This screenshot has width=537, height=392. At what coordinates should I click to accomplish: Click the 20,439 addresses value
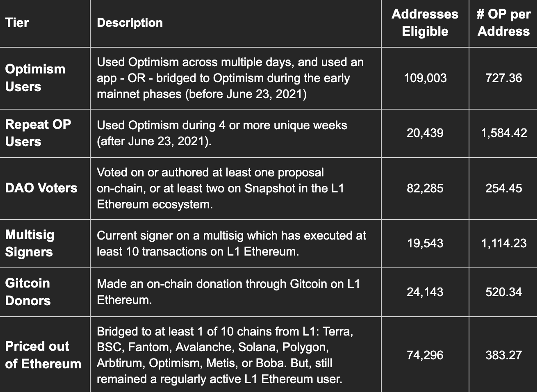pyautogui.click(x=425, y=133)
